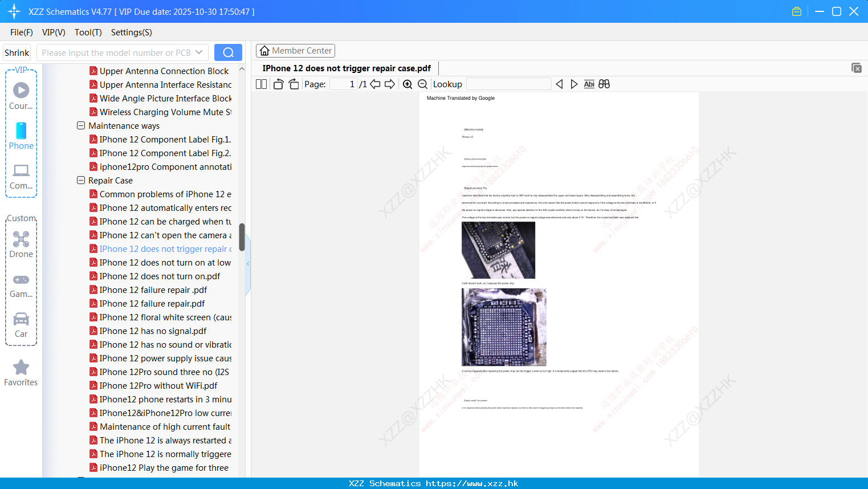The width and height of the screenshot is (868, 489).
Task: Open IPhone 12 automatically enters recovery
Action: 161,207
